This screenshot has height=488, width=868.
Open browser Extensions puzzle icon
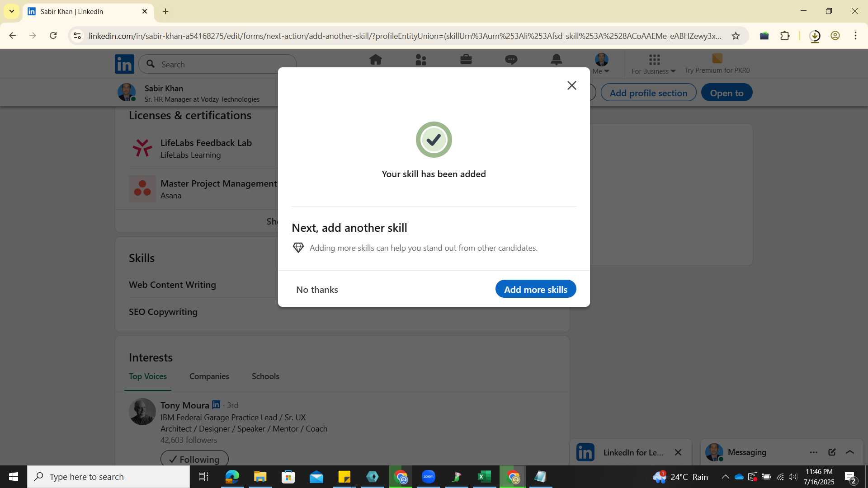(785, 36)
